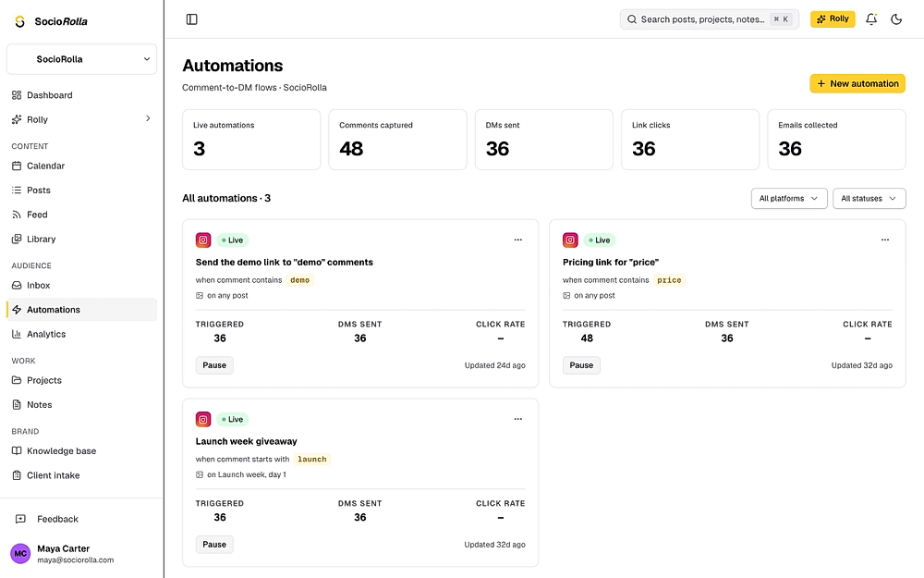Open the Inbox page
924x578 pixels.
pos(82,285)
